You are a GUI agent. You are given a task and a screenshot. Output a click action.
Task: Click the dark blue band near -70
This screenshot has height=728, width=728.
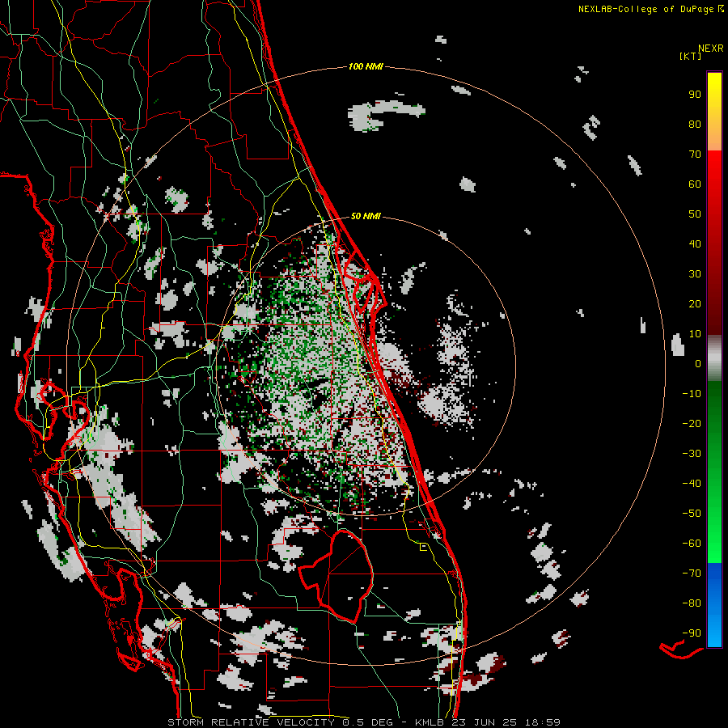click(x=714, y=575)
